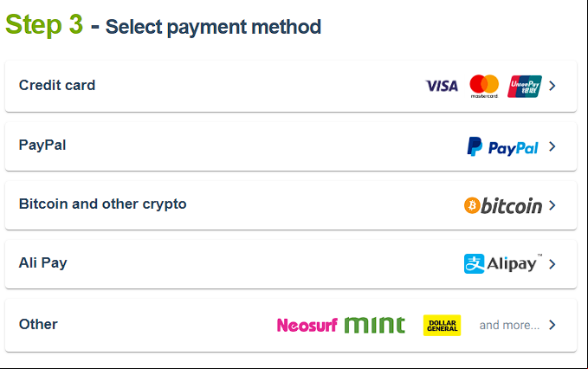Select Bitcoin and other crypto option
The width and height of the screenshot is (588, 369).
point(103,204)
